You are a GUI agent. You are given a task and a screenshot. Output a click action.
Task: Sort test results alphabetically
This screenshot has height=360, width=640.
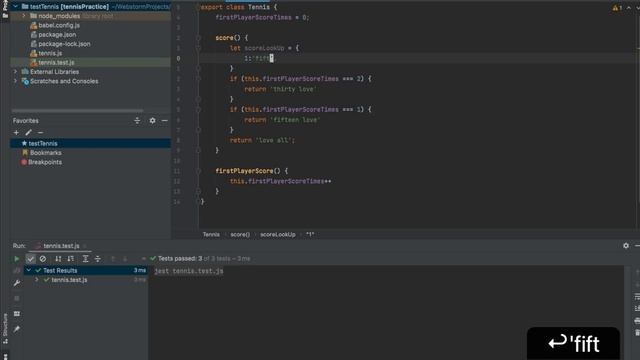coord(58,259)
